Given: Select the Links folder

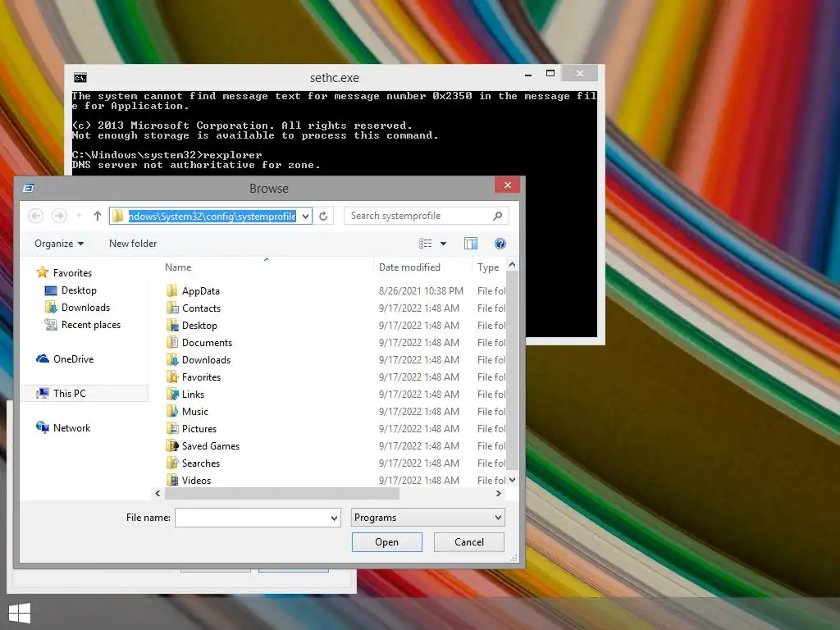Looking at the screenshot, I should (x=193, y=395).
